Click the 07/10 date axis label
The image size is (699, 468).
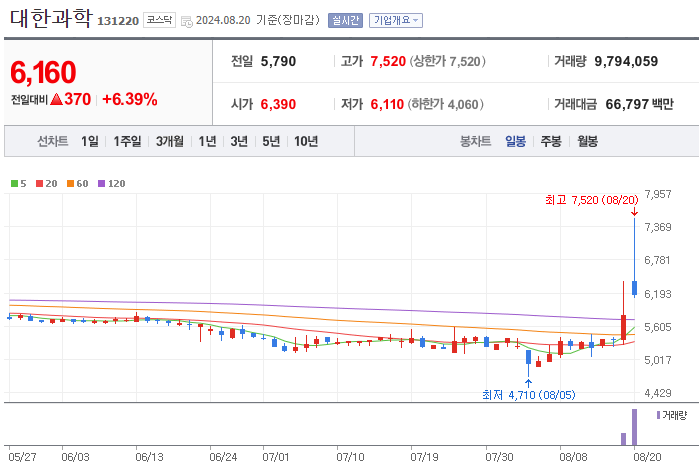350,457
